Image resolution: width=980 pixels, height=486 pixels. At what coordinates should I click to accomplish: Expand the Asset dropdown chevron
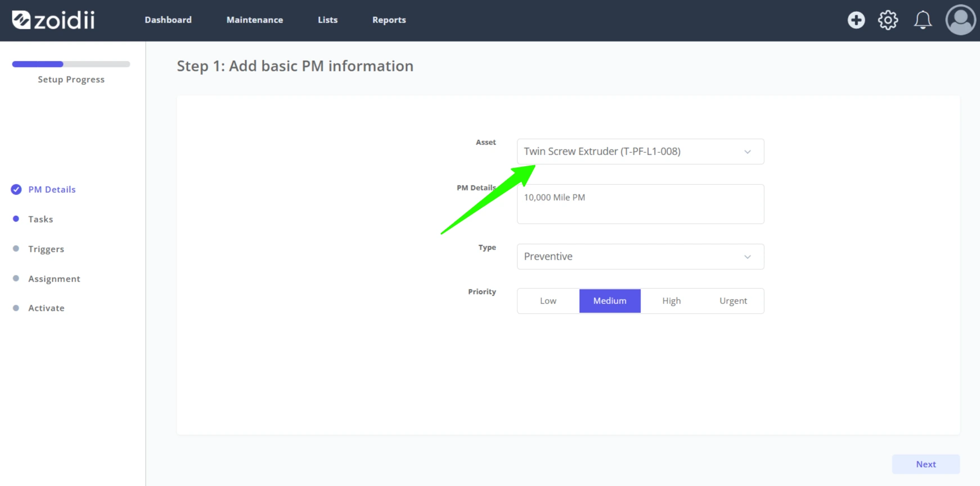[x=747, y=152]
